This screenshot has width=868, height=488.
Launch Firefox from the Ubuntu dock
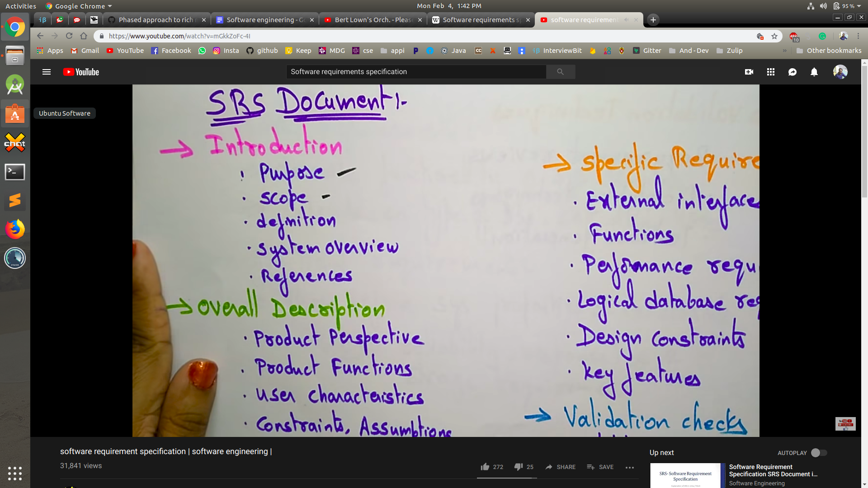pyautogui.click(x=15, y=229)
